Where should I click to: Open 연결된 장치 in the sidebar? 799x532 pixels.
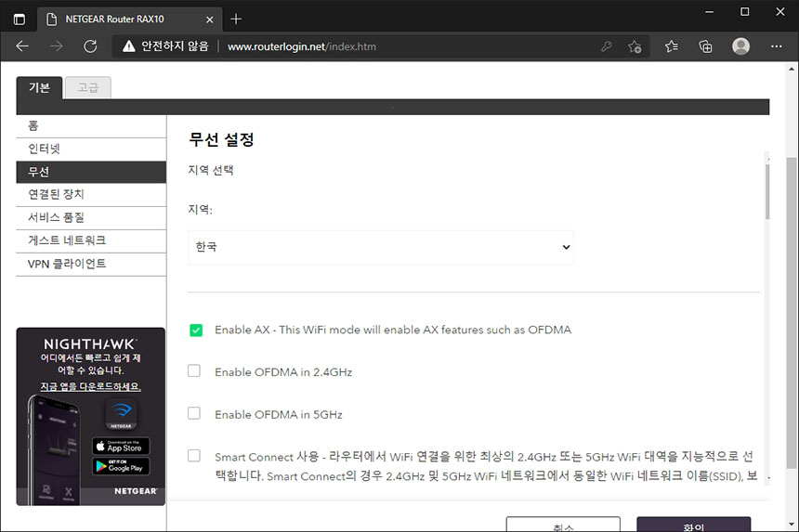pyautogui.click(x=91, y=194)
